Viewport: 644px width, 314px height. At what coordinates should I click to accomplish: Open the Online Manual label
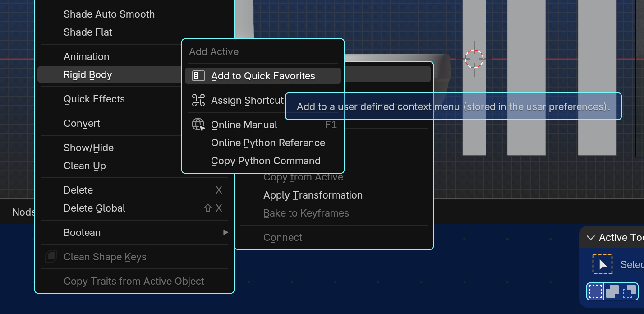(x=244, y=125)
